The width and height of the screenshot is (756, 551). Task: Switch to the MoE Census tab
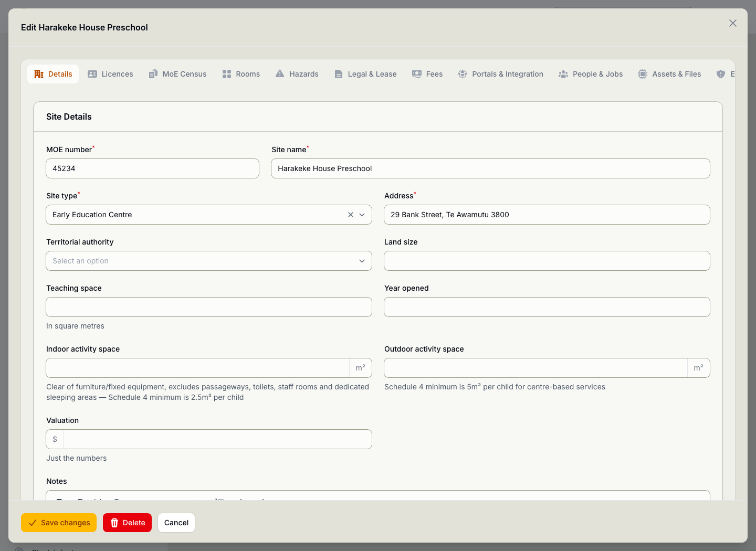(177, 74)
